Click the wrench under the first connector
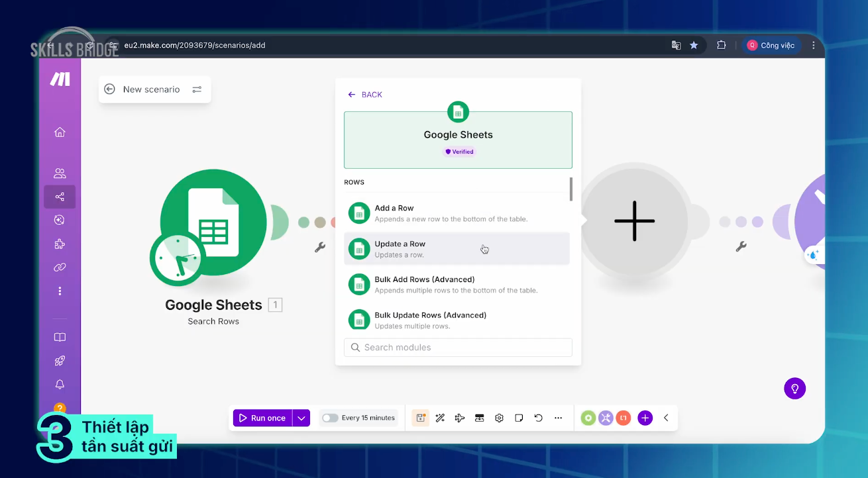Screen dimensions: 868x478 pyautogui.click(x=320, y=248)
